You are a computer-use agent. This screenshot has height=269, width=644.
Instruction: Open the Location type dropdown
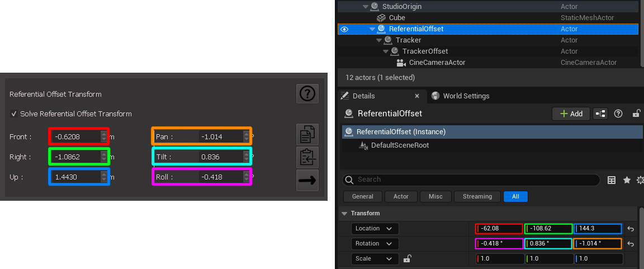(x=375, y=229)
